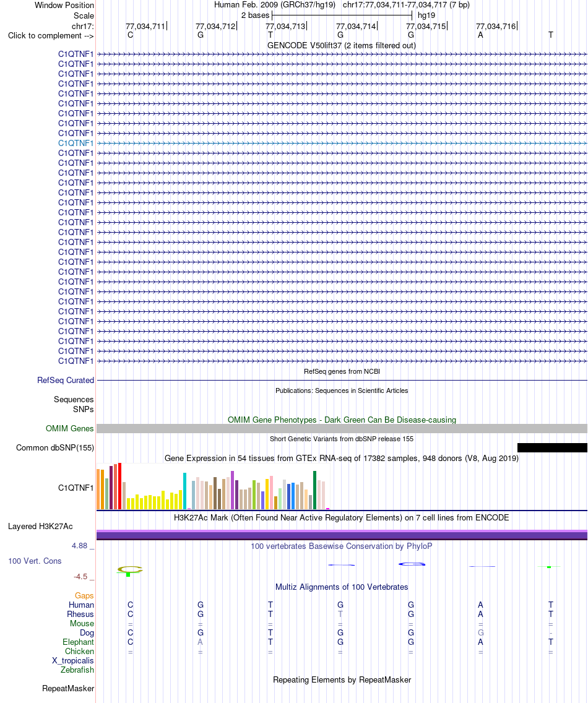588x703 pixels.
Task: Click the RepeatMasker track label
Action: [x=68, y=689]
